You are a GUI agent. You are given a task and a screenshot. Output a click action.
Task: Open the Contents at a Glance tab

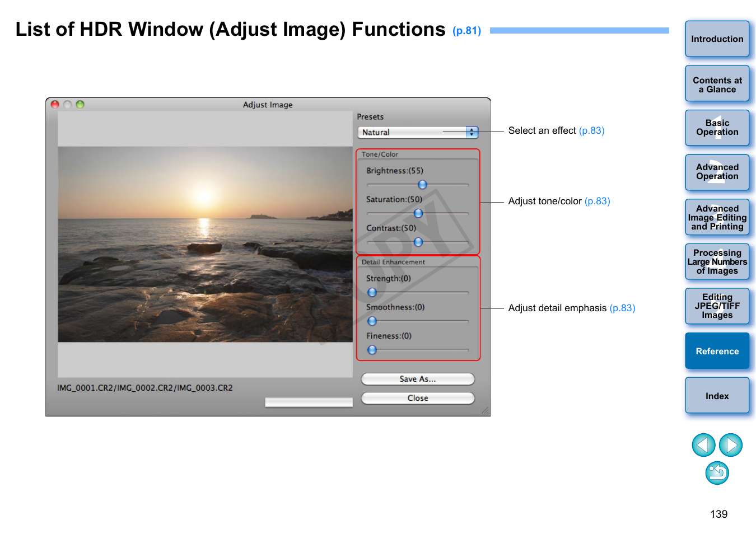(717, 83)
